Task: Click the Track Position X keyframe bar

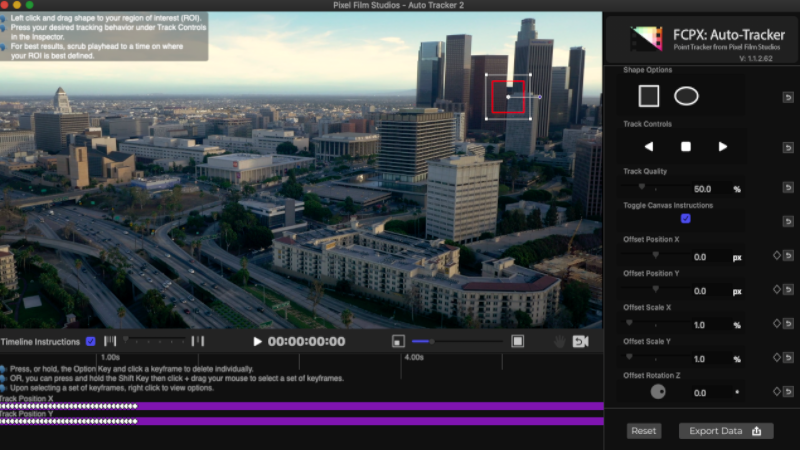Action: coord(302,406)
